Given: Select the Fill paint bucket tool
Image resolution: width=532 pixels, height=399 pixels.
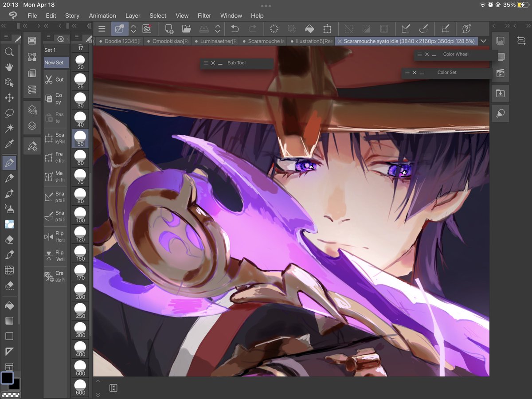Looking at the screenshot, I should tap(9, 305).
